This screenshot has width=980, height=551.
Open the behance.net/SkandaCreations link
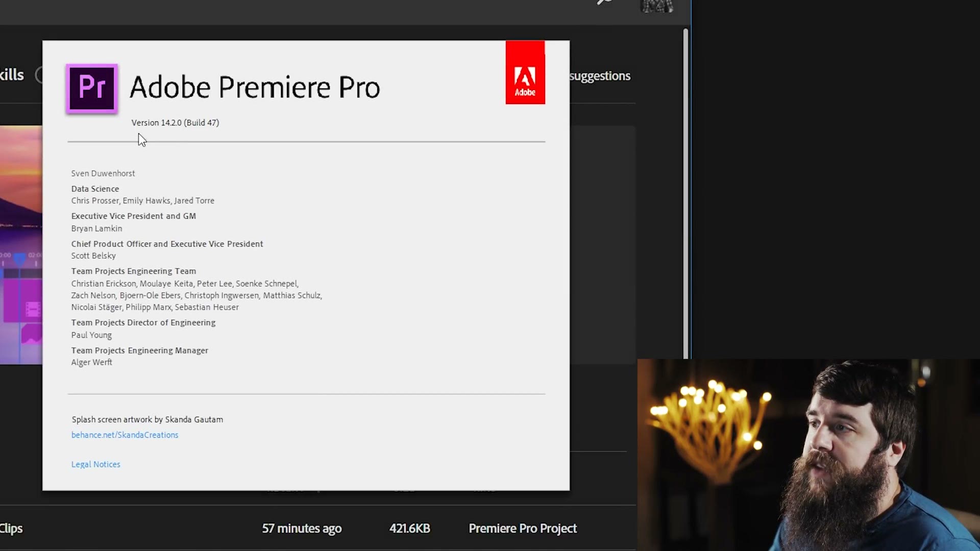pos(125,435)
